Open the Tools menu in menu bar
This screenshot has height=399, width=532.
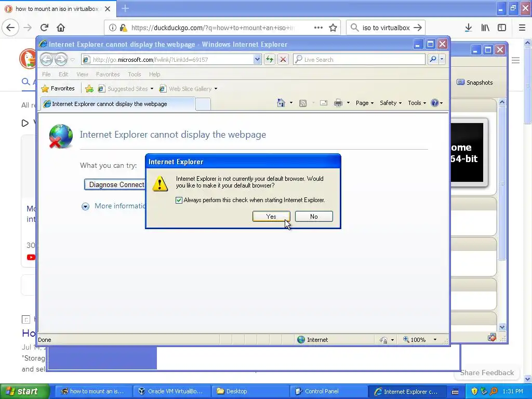coord(135,74)
